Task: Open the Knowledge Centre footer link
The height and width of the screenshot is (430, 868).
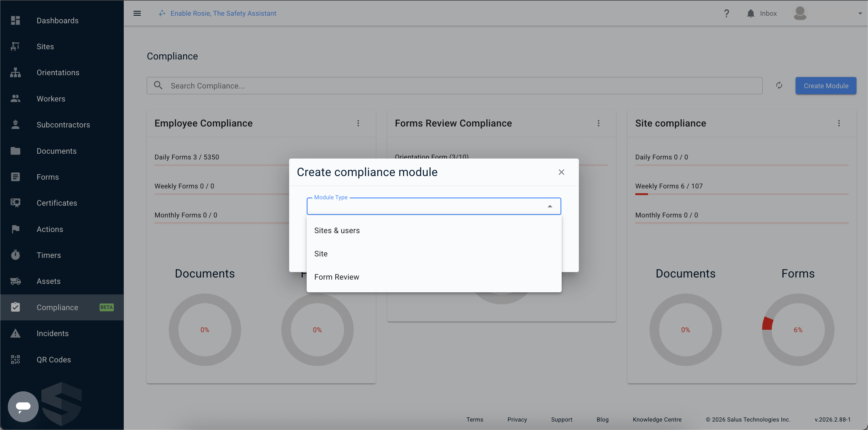Action: [657, 419]
